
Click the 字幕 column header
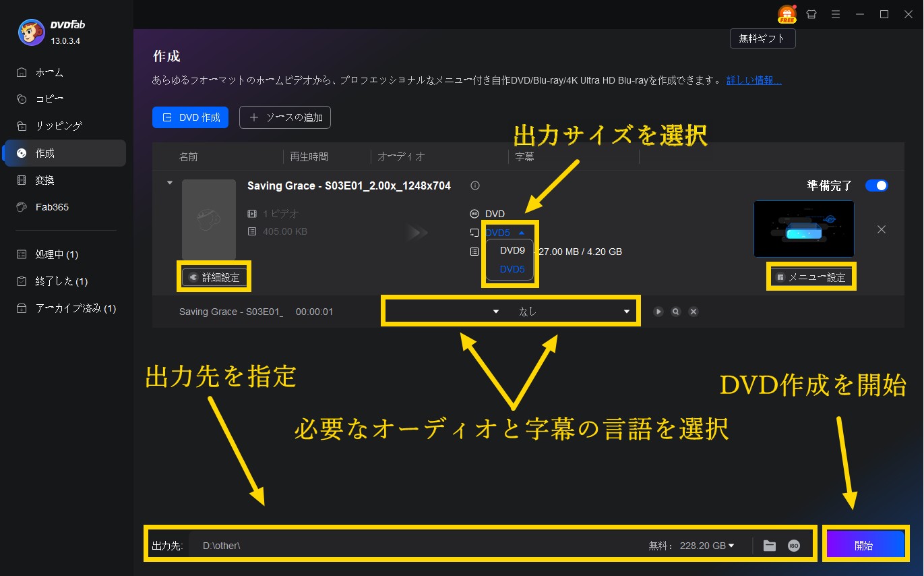pyautogui.click(x=524, y=156)
